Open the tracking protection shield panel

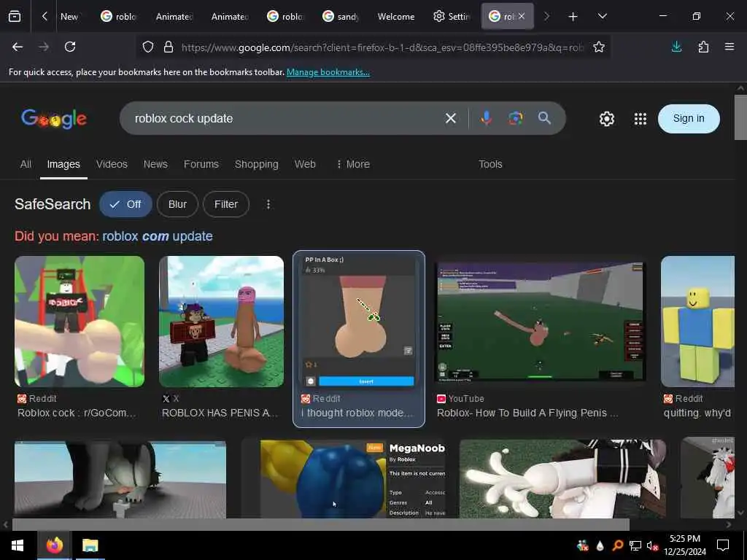[x=148, y=47]
